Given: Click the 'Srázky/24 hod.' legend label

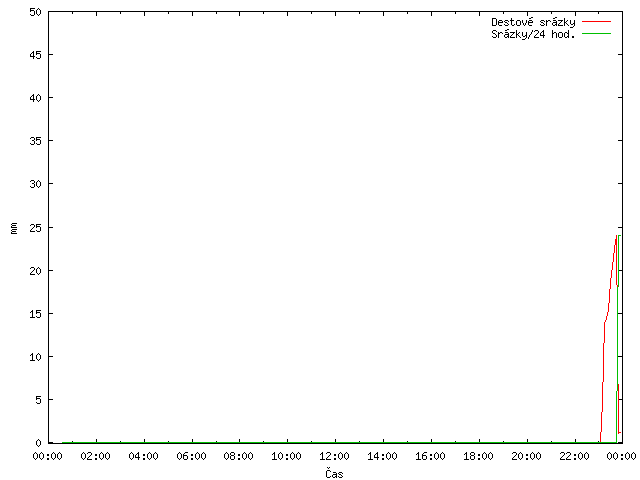Looking at the screenshot, I should point(533,34).
